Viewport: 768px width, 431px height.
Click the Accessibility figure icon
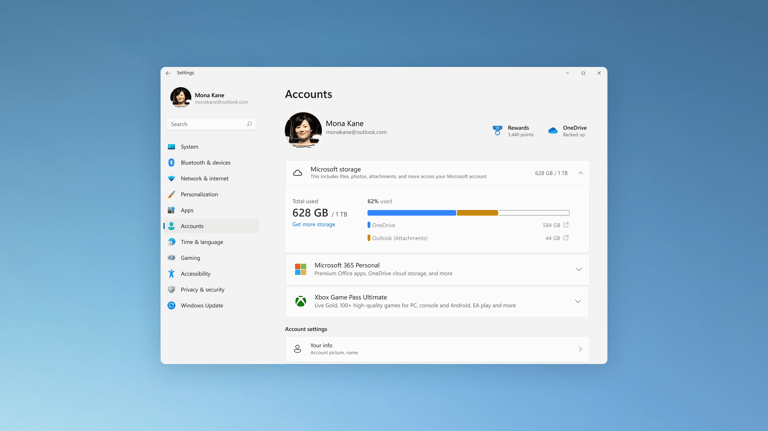[171, 274]
